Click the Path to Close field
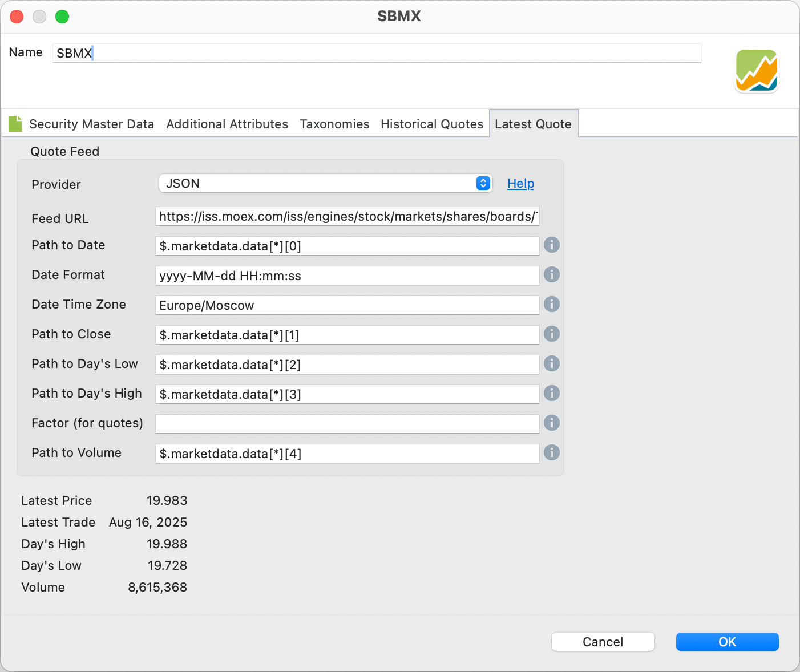 click(x=348, y=335)
